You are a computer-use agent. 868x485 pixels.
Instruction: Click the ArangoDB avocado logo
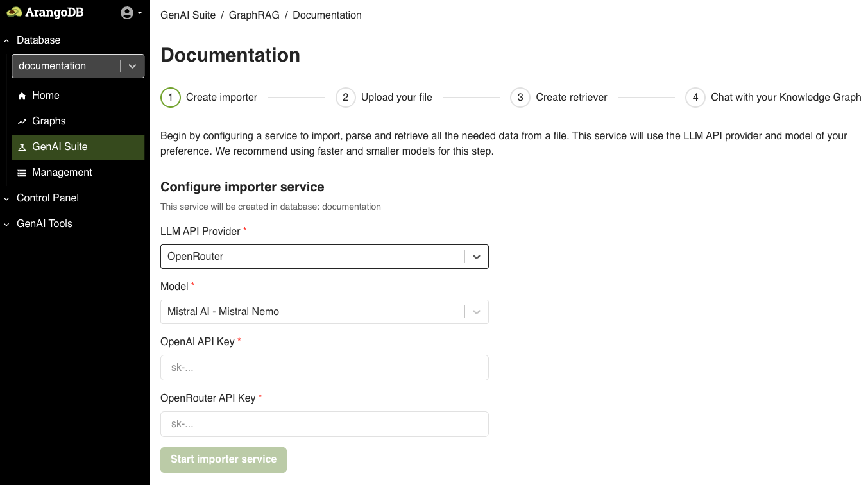click(45, 12)
